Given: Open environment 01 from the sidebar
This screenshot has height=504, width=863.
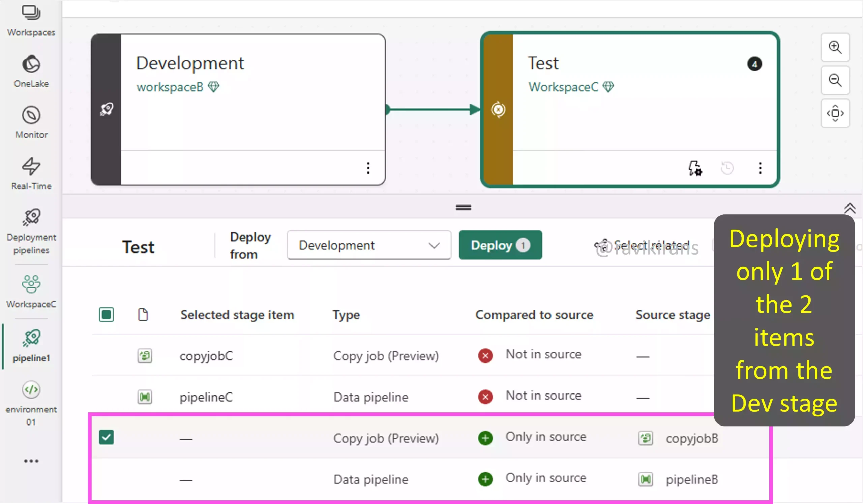Looking at the screenshot, I should click(x=31, y=403).
